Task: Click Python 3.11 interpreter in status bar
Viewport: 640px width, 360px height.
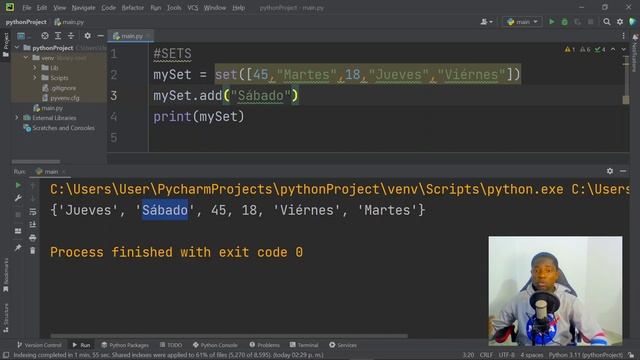Action: click(586, 355)
